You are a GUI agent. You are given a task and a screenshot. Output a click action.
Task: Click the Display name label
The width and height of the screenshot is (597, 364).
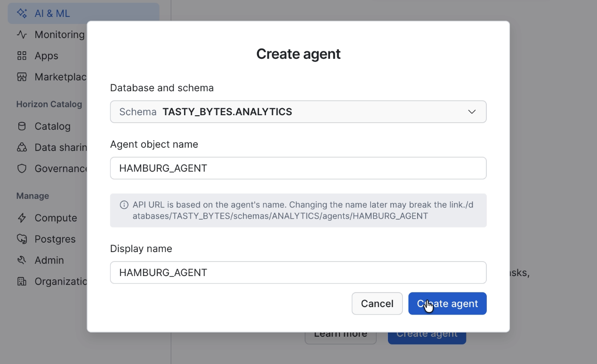point(141,248)
